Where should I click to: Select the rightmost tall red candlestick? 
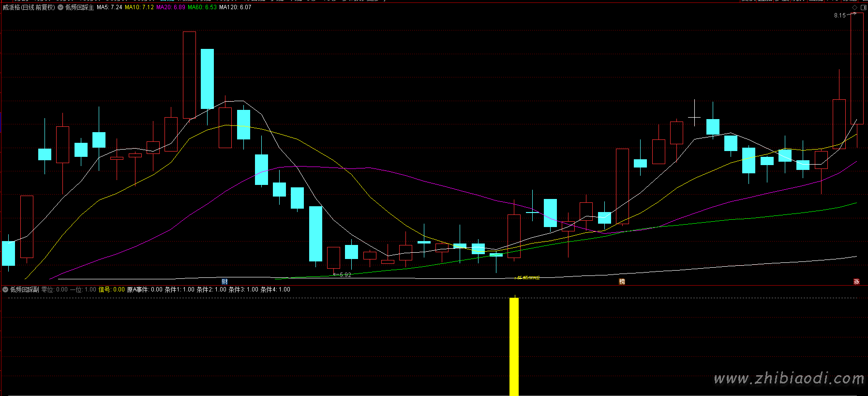click(857, 69)
